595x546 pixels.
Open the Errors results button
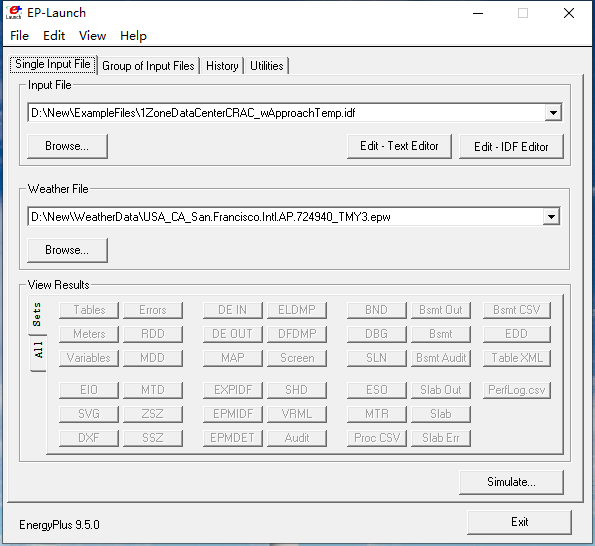[x=153, y=310]
